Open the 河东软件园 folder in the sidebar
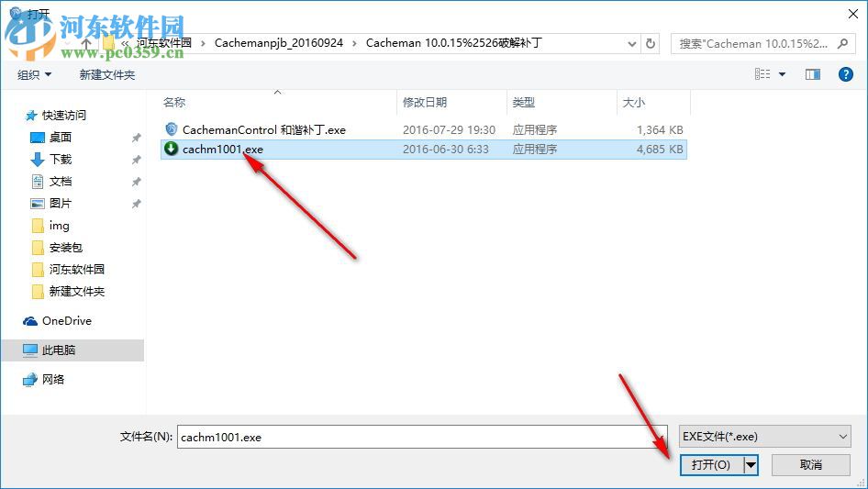This screenshot has width=868, height=489. click(77, 269)
